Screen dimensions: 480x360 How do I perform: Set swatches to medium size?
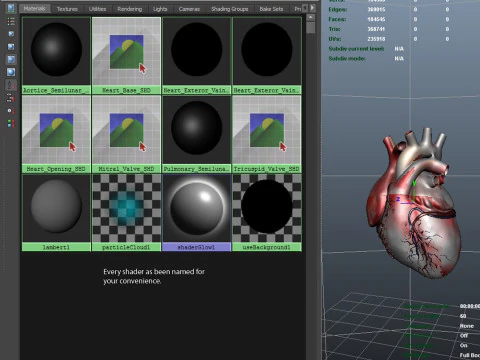(11, 47)
